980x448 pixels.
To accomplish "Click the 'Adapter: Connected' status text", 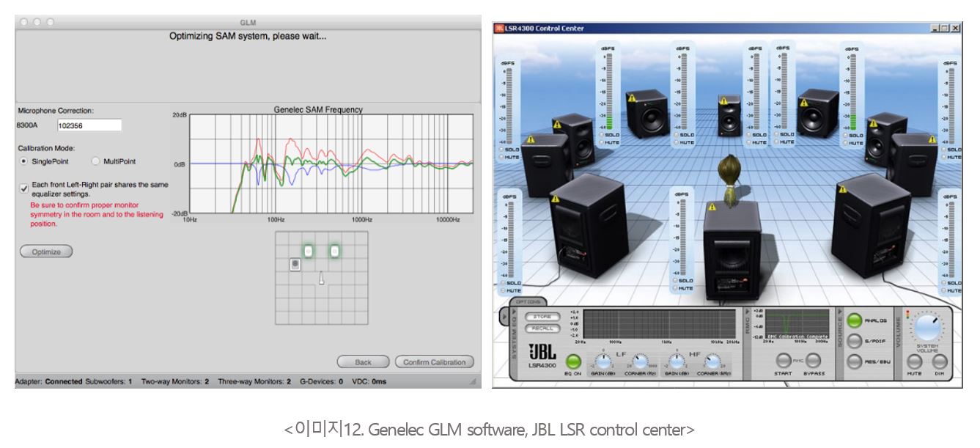I will coord(49,382).
